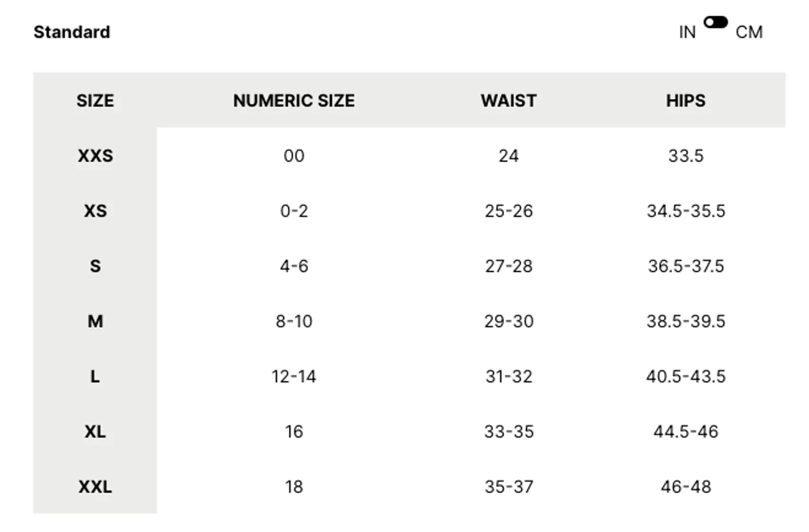The image size is (809, 532).
Task: Select the XS size row label
Action: coord(95,211)
